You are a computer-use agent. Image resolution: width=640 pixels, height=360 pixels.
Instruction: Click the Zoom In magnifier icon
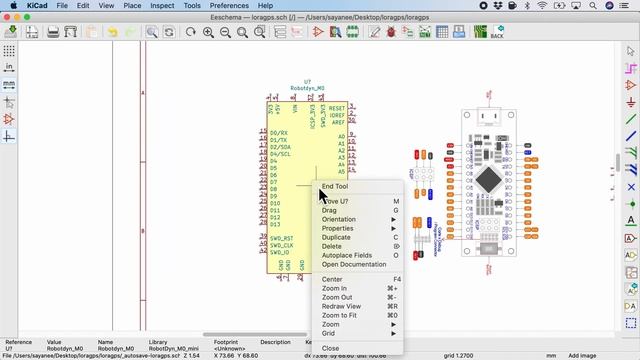coord(208,32)
